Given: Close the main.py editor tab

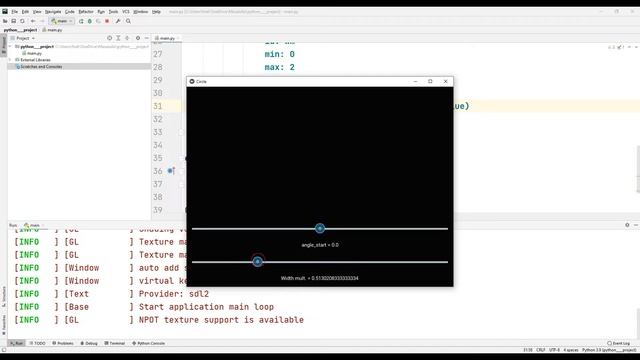Looking at the screenshot, I should click(178, 38).
